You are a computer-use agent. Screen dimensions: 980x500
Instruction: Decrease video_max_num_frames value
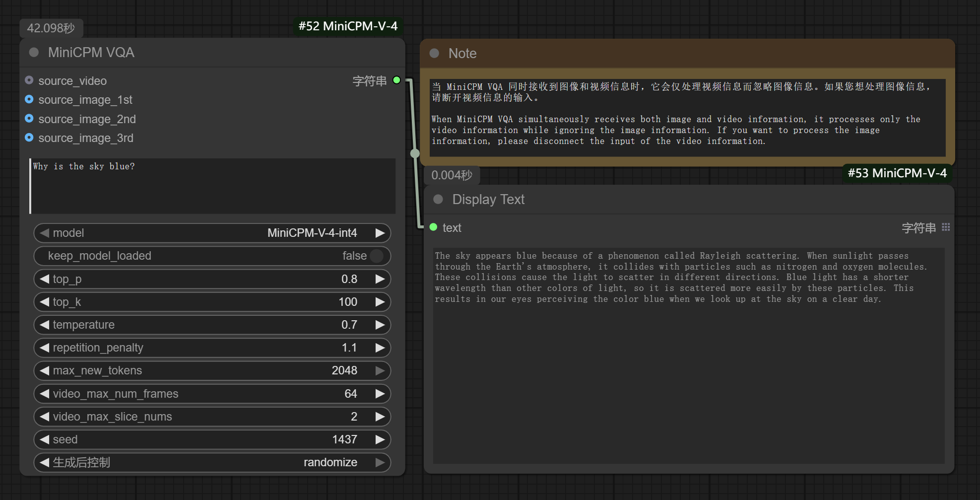click(45, 394)
